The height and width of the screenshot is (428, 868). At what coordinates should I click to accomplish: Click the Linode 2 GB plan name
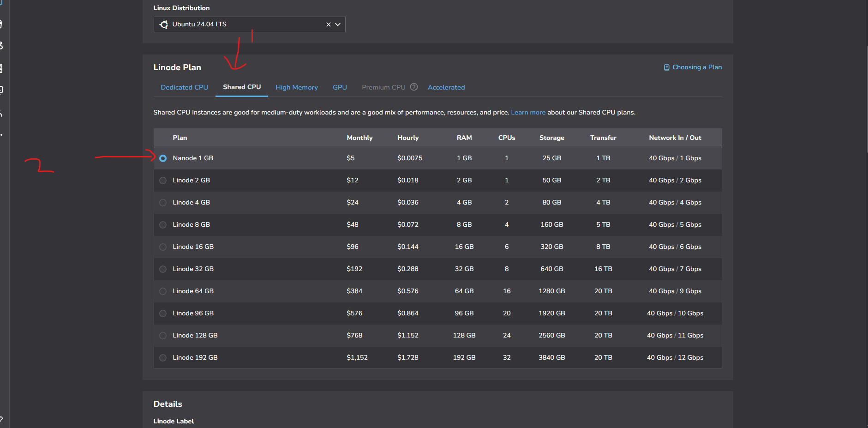[x=192, y=180]
